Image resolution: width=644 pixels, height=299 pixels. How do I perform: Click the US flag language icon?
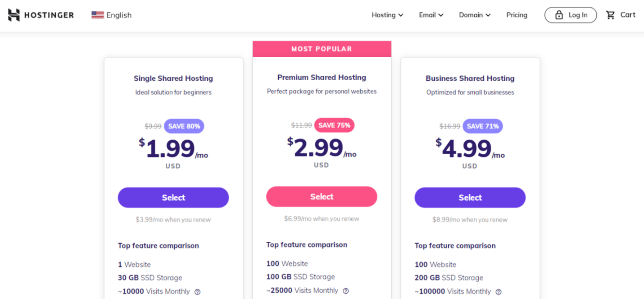97,15
